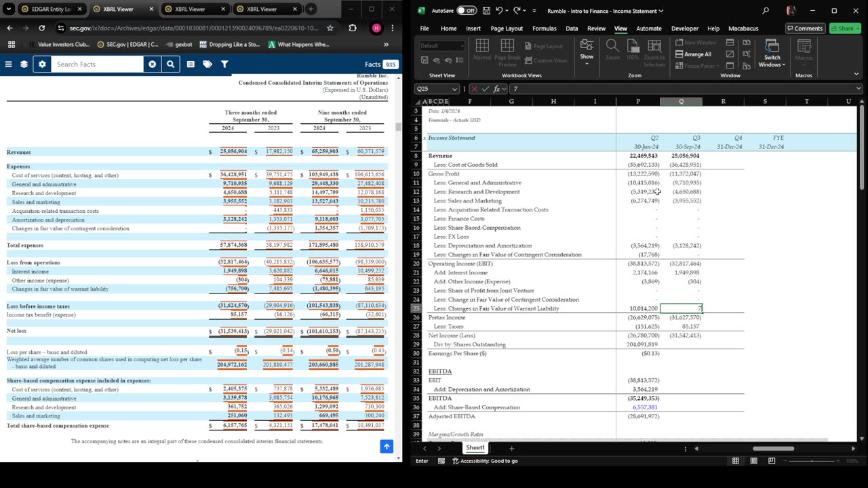Viewport: 868px width, 488px height.
Task: Add a new worksheet with plus
Action: pyautogui.click(x=511, y=448)
